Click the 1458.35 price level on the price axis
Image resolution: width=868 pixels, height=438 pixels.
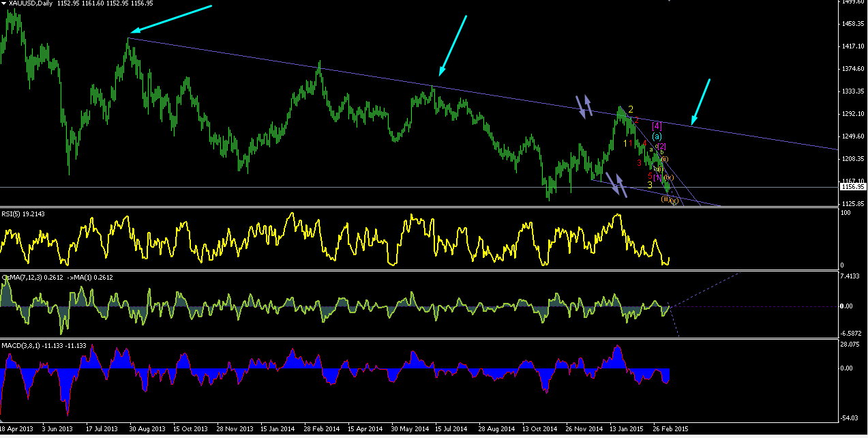click(852, 24)
